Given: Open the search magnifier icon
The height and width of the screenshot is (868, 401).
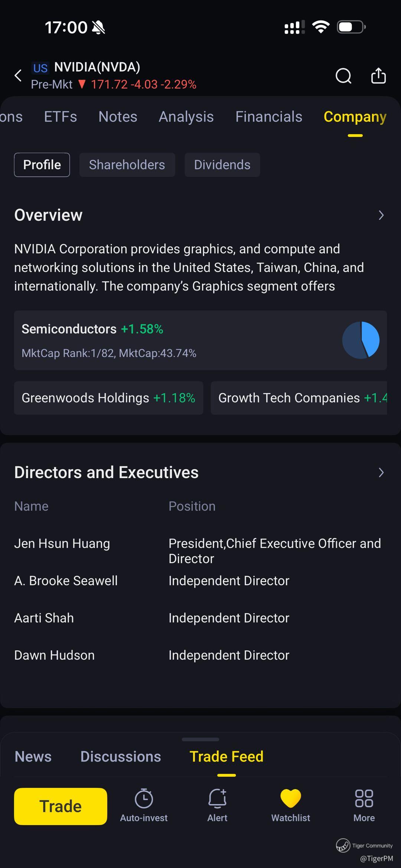Looking at the screenshot, I should [343, 76].
